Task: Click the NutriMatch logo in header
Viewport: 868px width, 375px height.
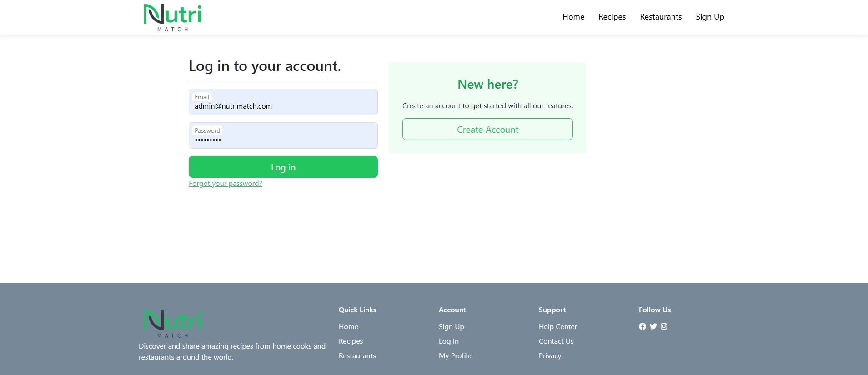Action: point(172,17)
